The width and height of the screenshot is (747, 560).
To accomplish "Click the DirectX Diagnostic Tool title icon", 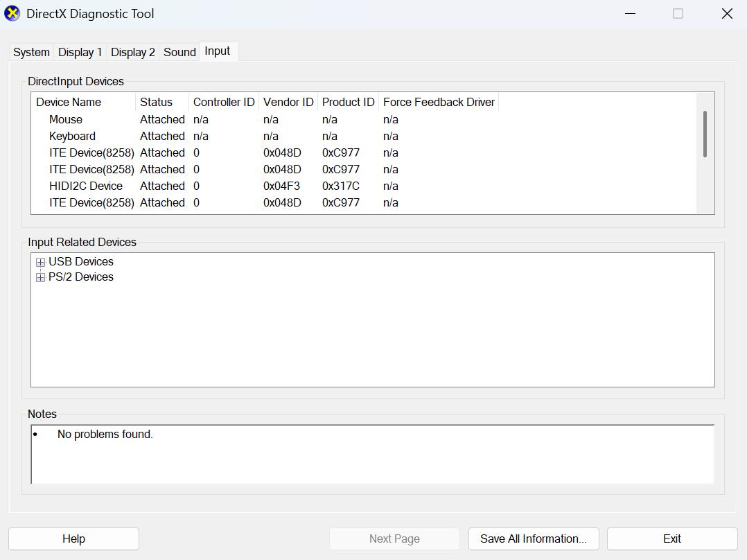I will [x=12, y=14].
